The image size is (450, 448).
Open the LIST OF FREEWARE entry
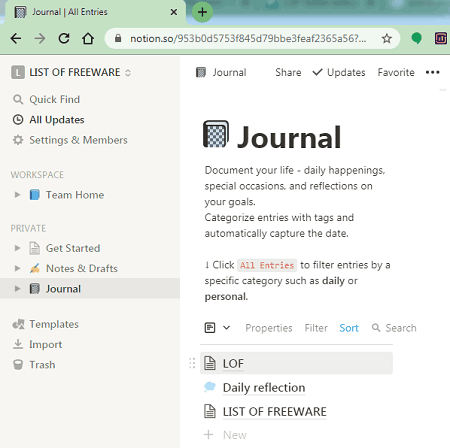[275, 412]
